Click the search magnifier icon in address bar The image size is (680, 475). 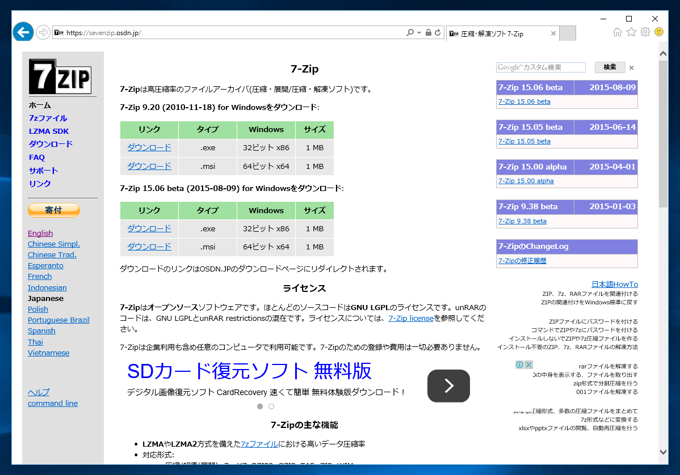pyautogui.click(x=410, y=33)
